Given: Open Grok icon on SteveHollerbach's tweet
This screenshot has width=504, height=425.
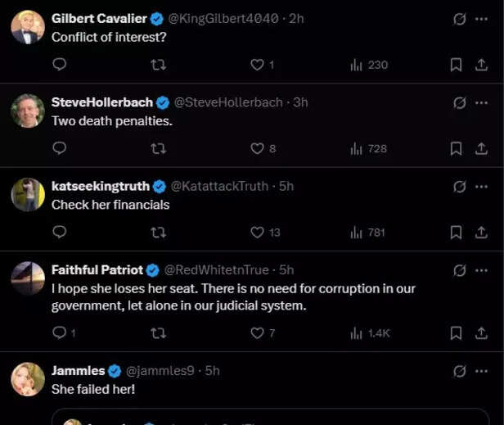Looking at the screenshot, I should click(460, 102).
